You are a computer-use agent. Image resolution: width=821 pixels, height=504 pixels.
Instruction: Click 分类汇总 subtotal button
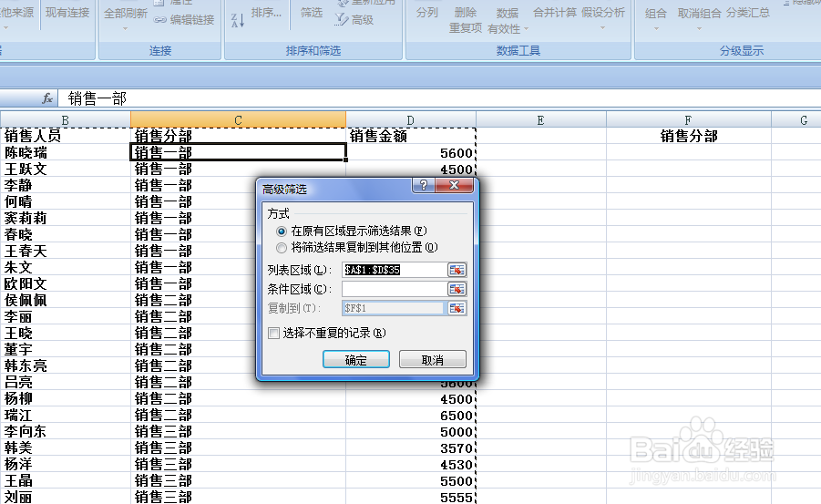[748, 13]
